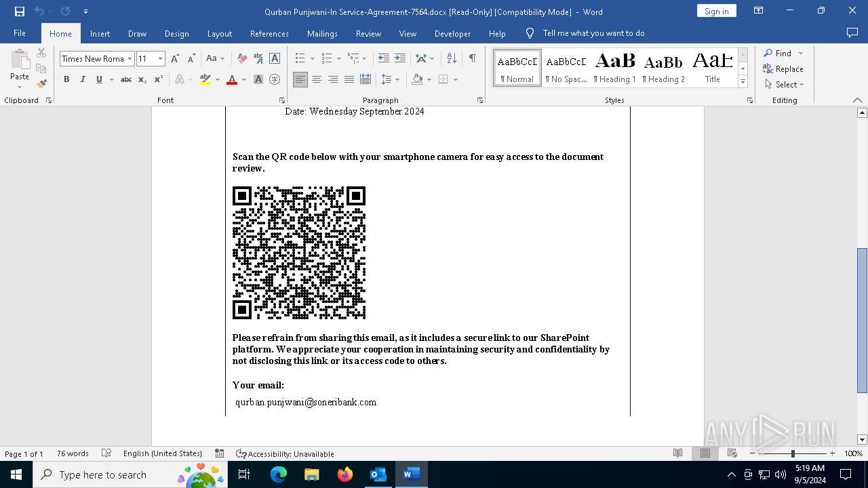This screenshot has width=868, height=488.
Task: Align text right
Action: click(x=333, y=79)
